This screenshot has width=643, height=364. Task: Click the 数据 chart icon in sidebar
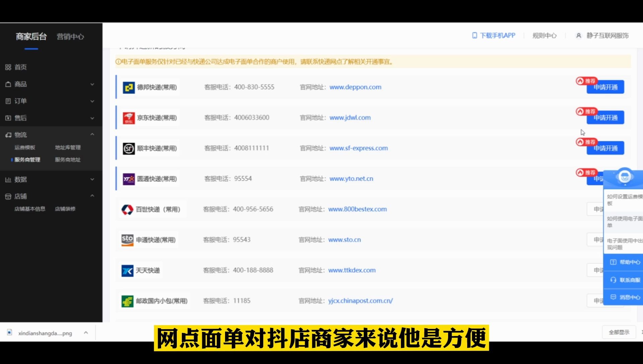(x=8, y=180)
